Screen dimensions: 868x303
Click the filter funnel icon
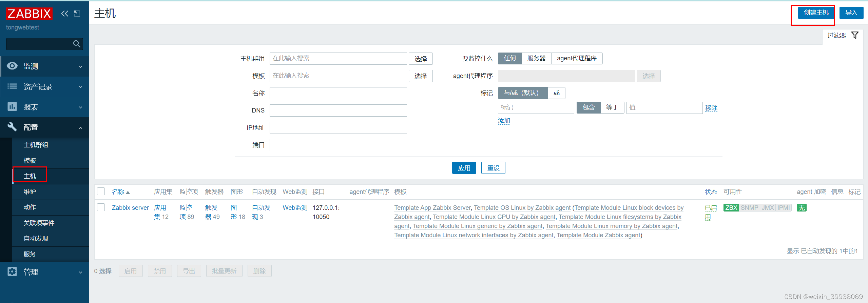[855, 35]
